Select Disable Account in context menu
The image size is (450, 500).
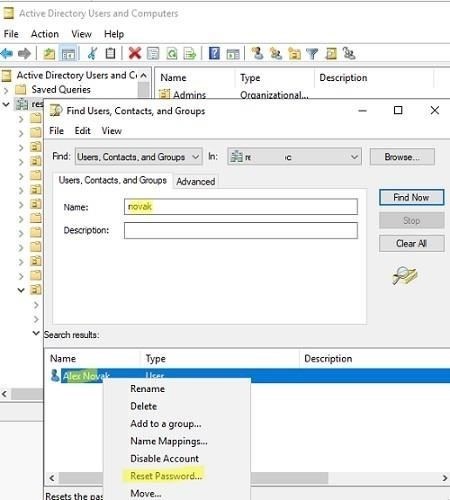(164, 459)
